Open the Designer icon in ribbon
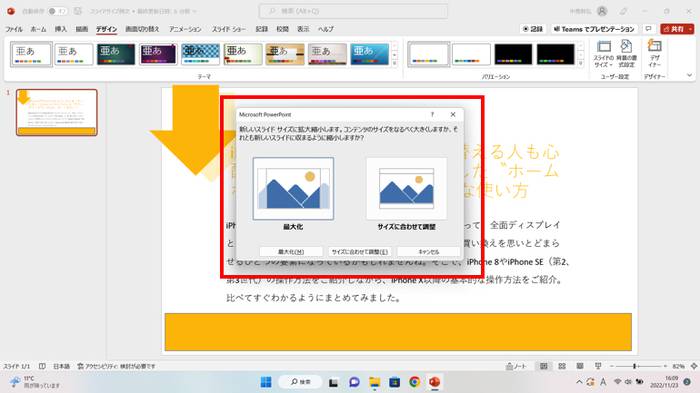 click(654, 54)
